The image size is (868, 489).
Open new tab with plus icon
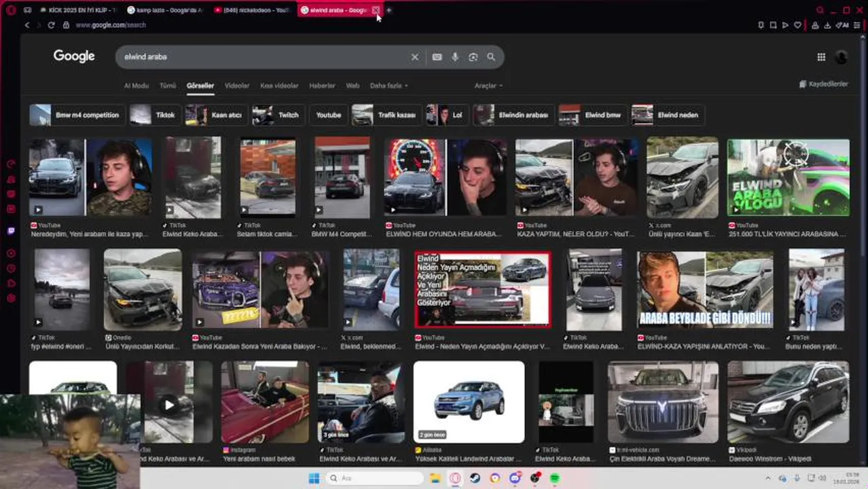[388, 10]
